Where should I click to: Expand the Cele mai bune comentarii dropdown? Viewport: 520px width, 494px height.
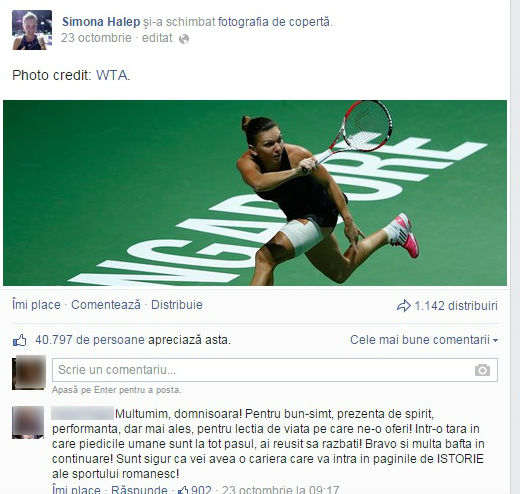click(x=424, y=340)
